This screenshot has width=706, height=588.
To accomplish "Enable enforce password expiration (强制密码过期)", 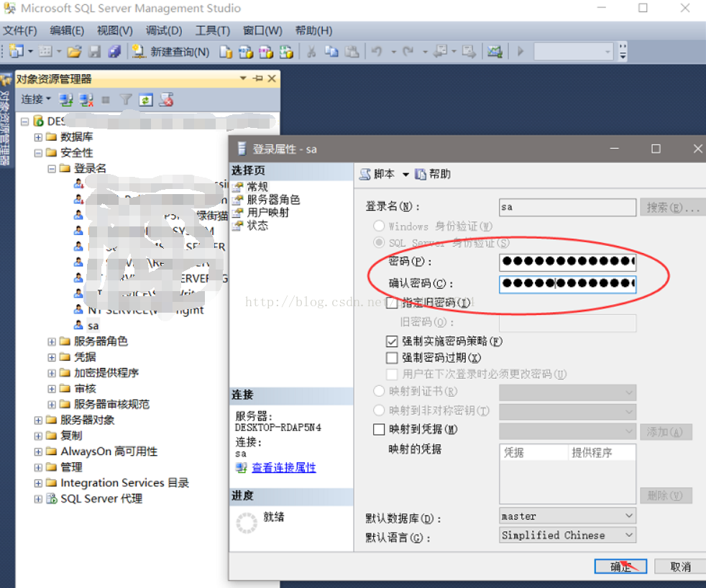I will (392, 358).
